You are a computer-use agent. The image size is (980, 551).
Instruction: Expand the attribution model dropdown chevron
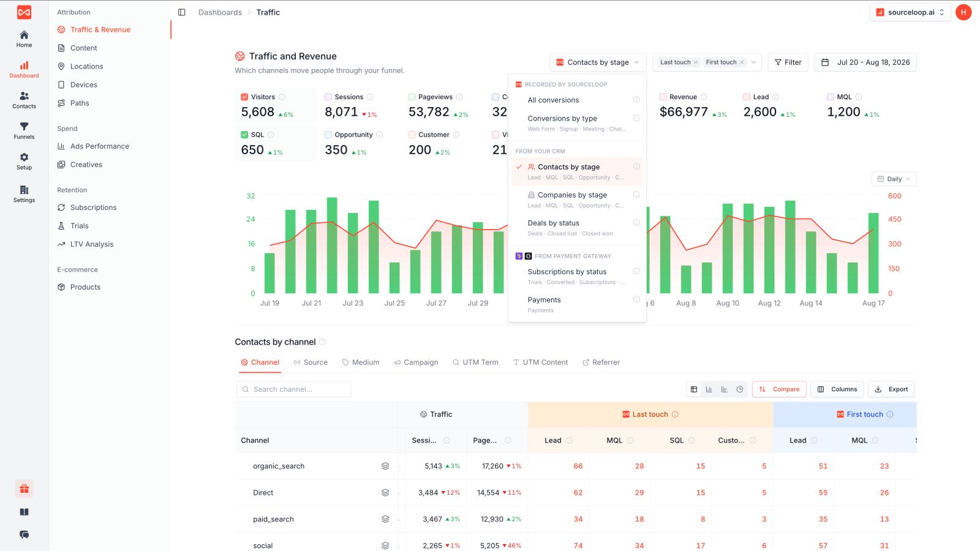(x=753, y=62)
